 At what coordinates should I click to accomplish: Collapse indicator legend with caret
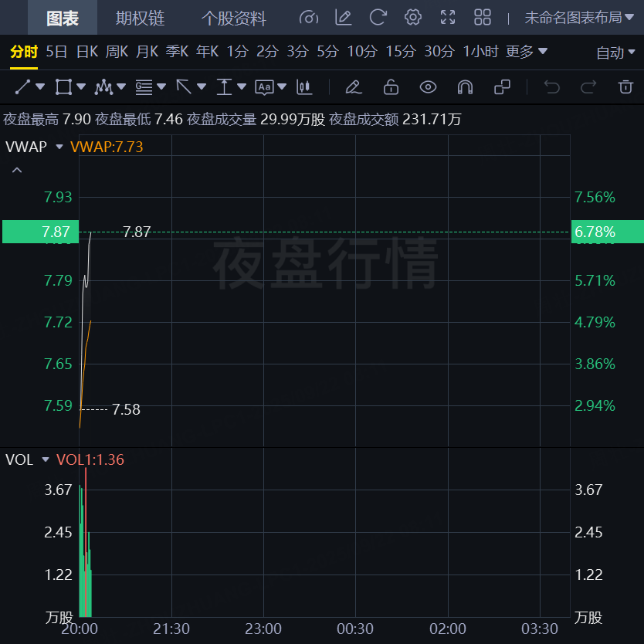click(17, 170)
